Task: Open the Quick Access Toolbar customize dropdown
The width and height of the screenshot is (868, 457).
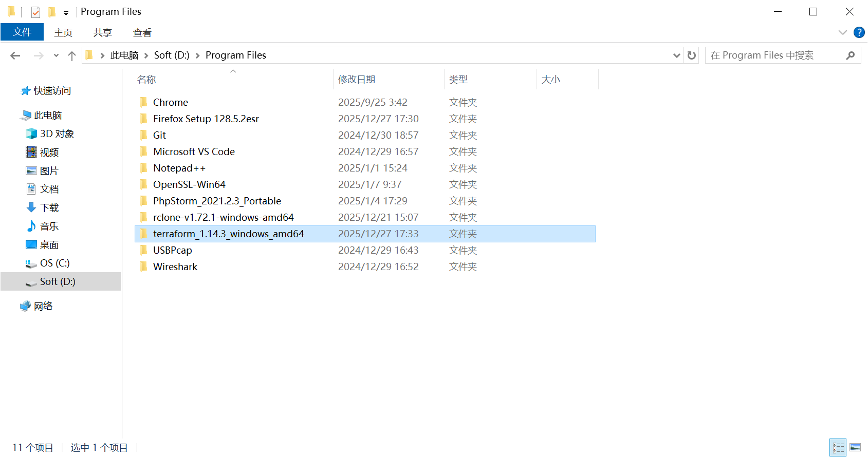Action: point(66,13)
